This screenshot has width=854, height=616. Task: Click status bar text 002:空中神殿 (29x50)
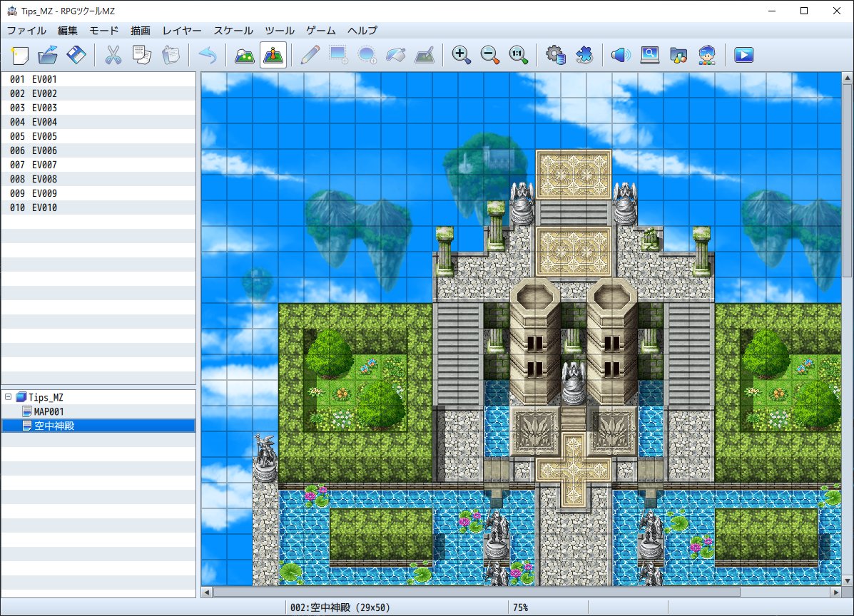[x=340, y=607]
